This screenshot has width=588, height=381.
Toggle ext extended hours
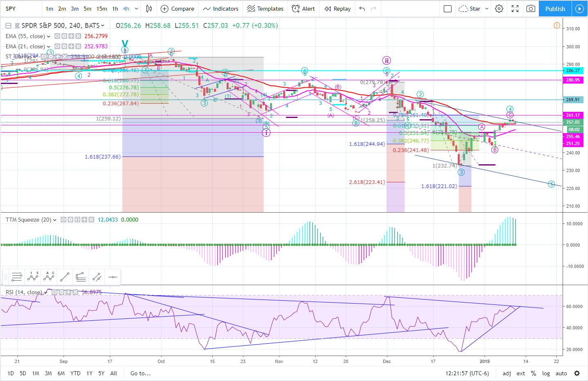[x=521, y=373]
